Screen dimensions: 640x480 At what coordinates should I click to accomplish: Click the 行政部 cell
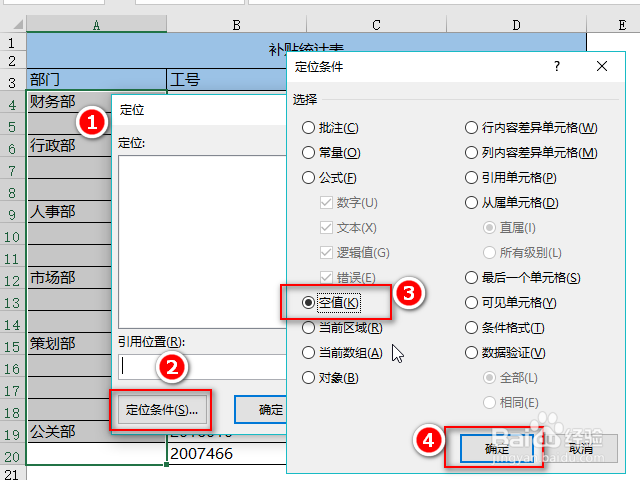click(x=69, y=145)
